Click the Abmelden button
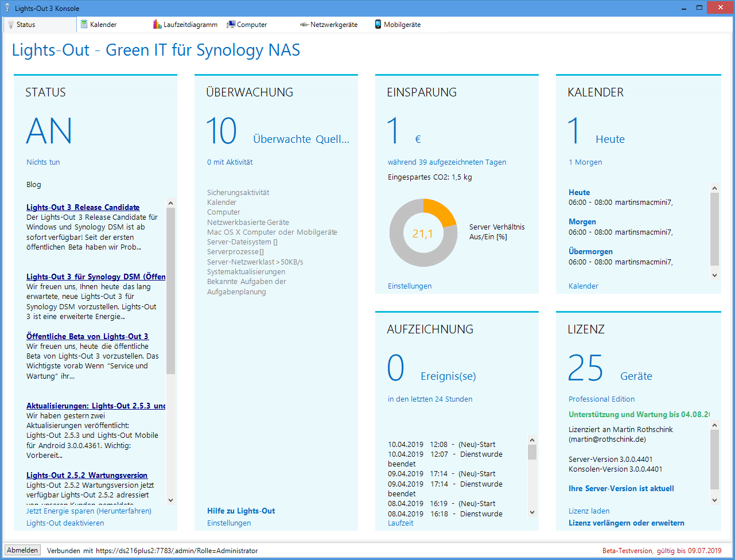Image resolution: width=735 pixels, height=560 pixels. coord(23,550)
